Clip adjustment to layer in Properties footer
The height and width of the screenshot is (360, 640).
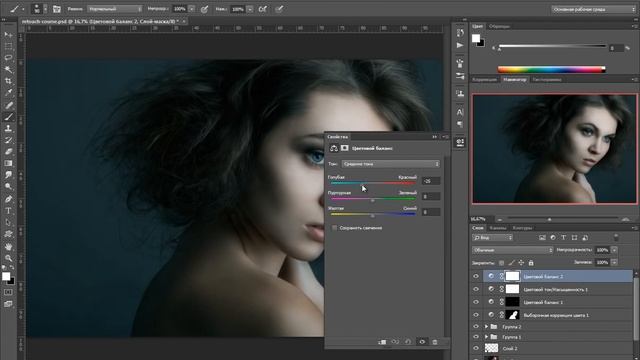coord(382,342)
